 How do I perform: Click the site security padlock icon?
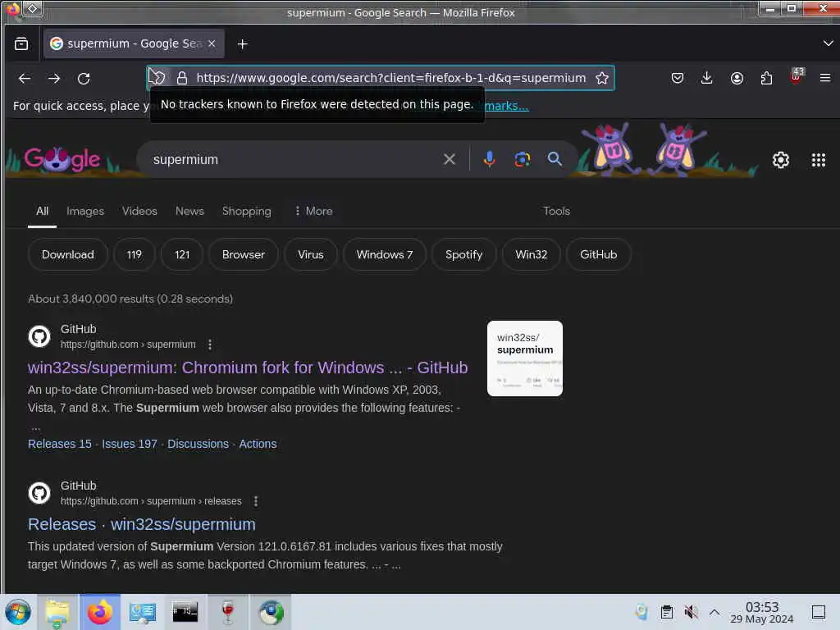point(182,78)
